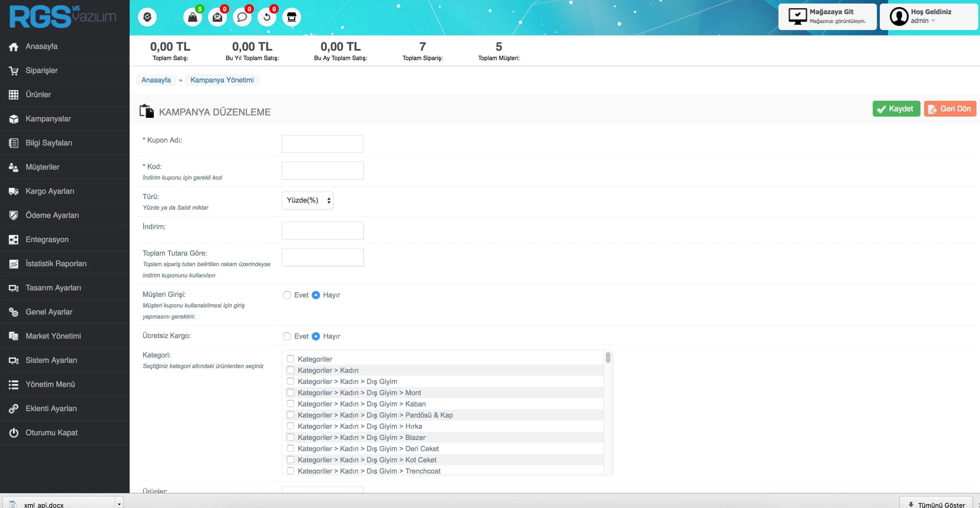Expand the admin account dropdown arrow
Viewport: 980px width, 508px height.
(933, 21)
